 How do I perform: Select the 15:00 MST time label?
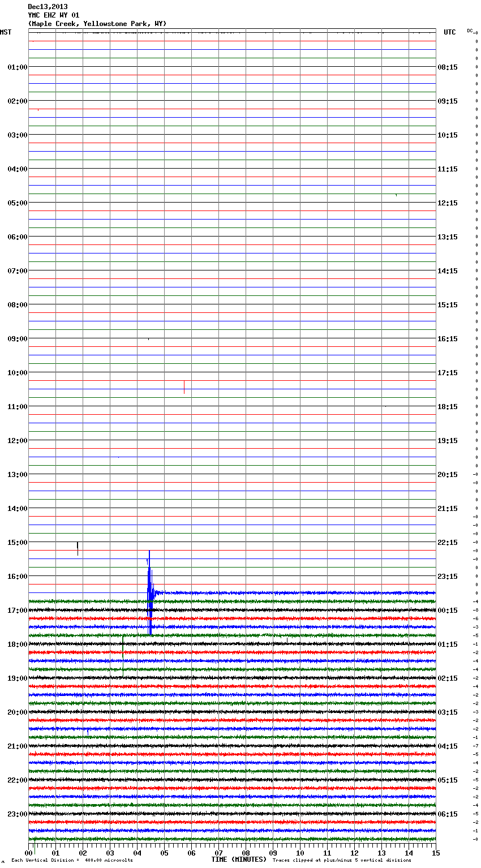[18, 543]
